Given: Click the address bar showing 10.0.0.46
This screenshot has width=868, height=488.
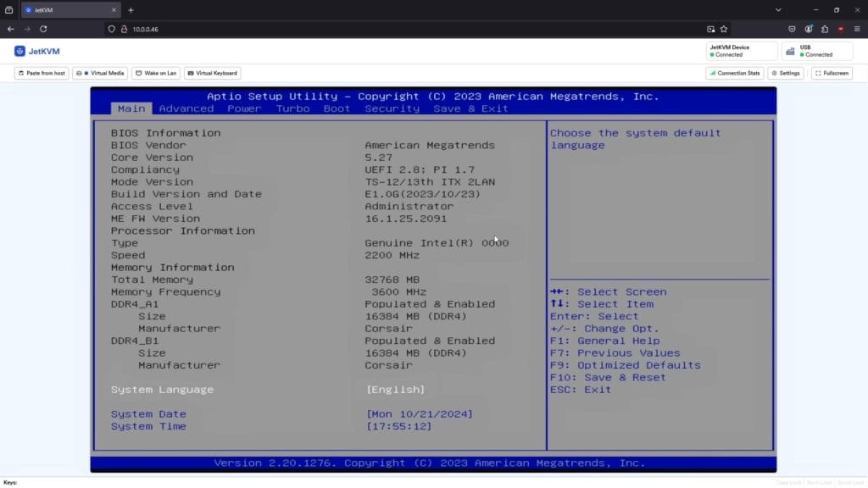Looking at the screenshot, I should tap(415, 30).
